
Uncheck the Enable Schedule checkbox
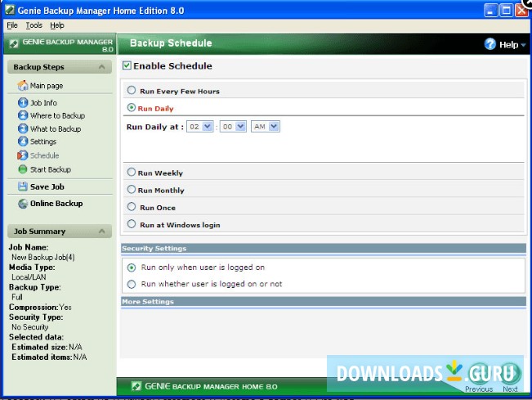point(127,65)
